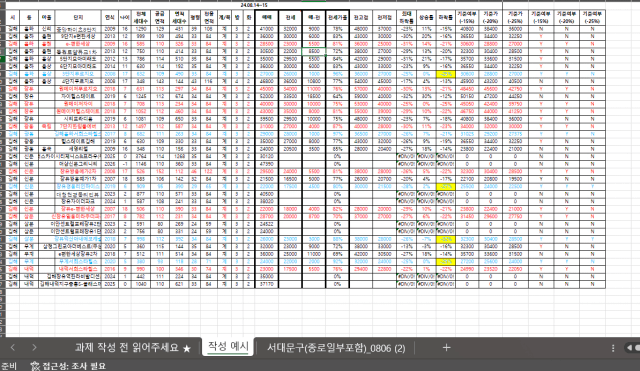Select the households cell 1290
The width and height of the screenshot is (640, 371).
140,29
